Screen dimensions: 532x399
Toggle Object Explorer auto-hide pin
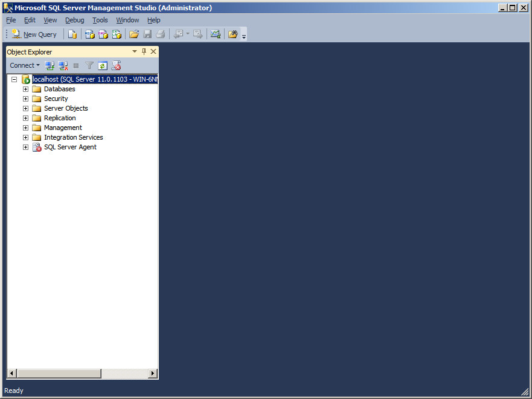pos(144,51)
